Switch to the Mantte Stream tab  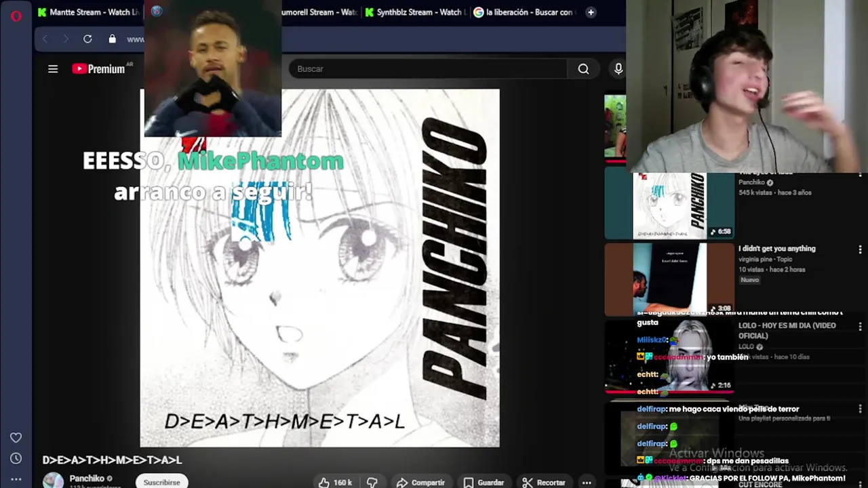click(x=88, y=12)
